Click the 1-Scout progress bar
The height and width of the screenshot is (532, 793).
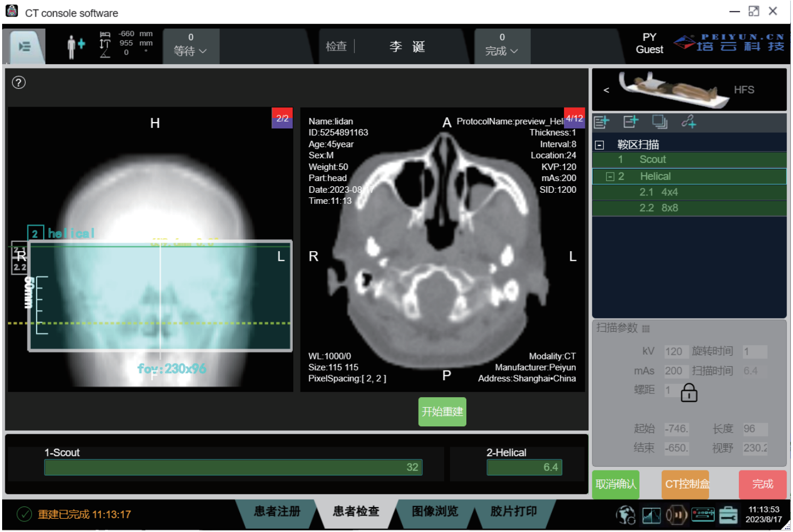click(233, 467)
